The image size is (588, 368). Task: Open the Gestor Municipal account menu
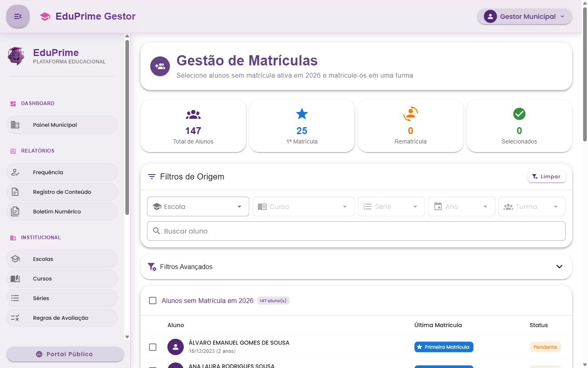[x=524, y=16]
